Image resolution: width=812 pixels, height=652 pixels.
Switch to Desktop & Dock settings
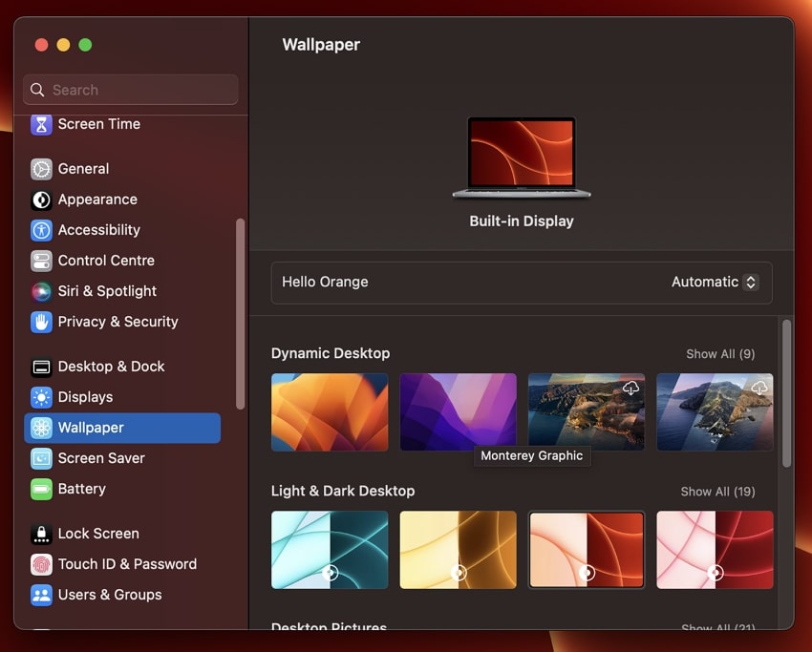[x=111, y=367]
